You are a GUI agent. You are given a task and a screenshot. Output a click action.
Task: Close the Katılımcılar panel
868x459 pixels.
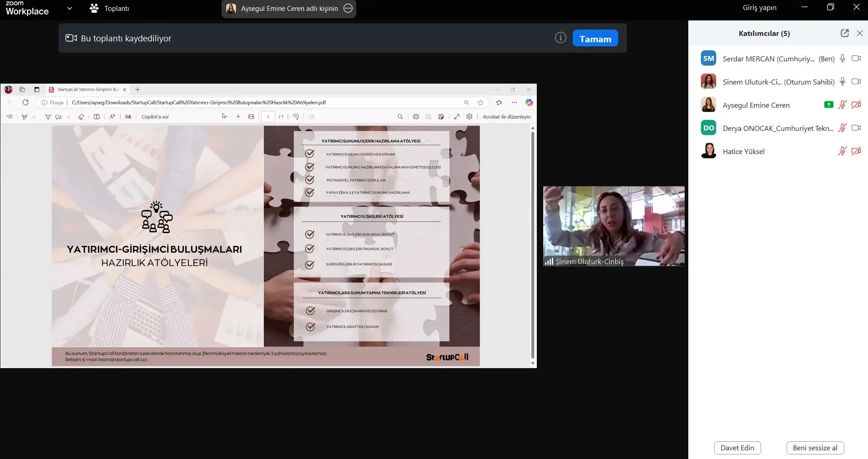[859, 33]
